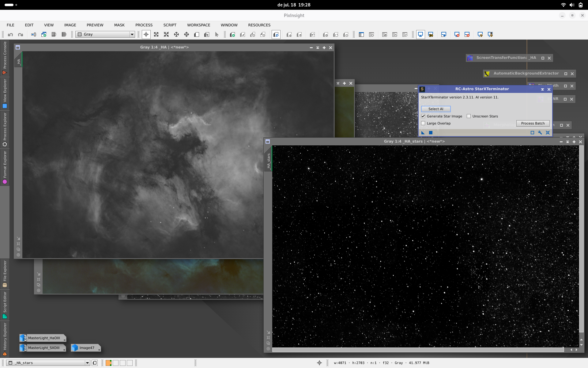Select the Zoom In mode icon
Viewport: 588px width, 368px height.
[156, 35]
